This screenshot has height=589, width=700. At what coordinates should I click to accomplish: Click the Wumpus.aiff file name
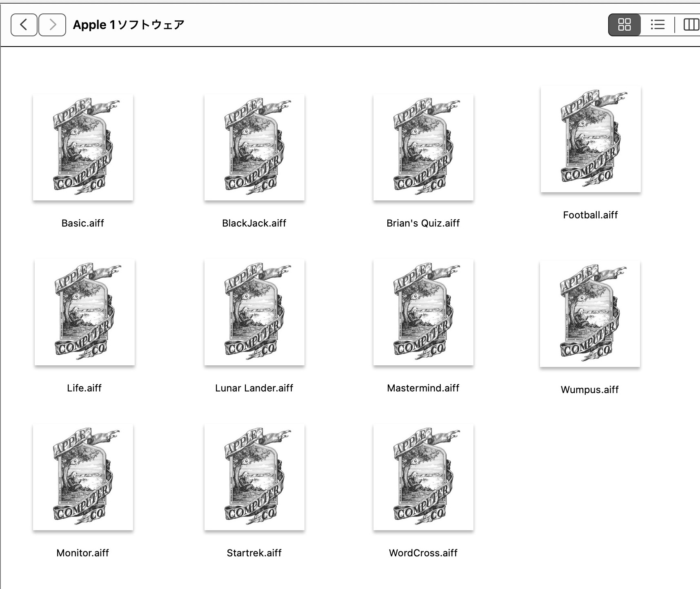590,390
